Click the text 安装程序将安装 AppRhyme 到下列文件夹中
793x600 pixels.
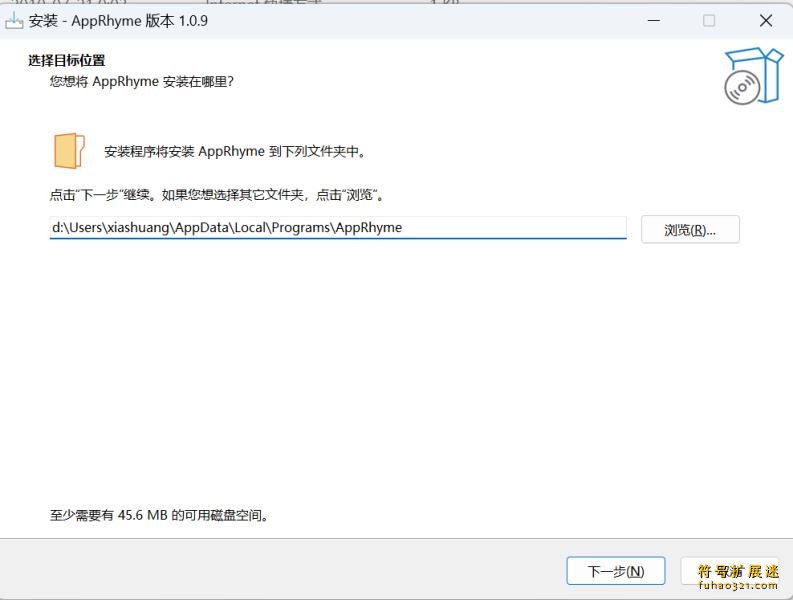pyautogui.click(x=235, y=151)
